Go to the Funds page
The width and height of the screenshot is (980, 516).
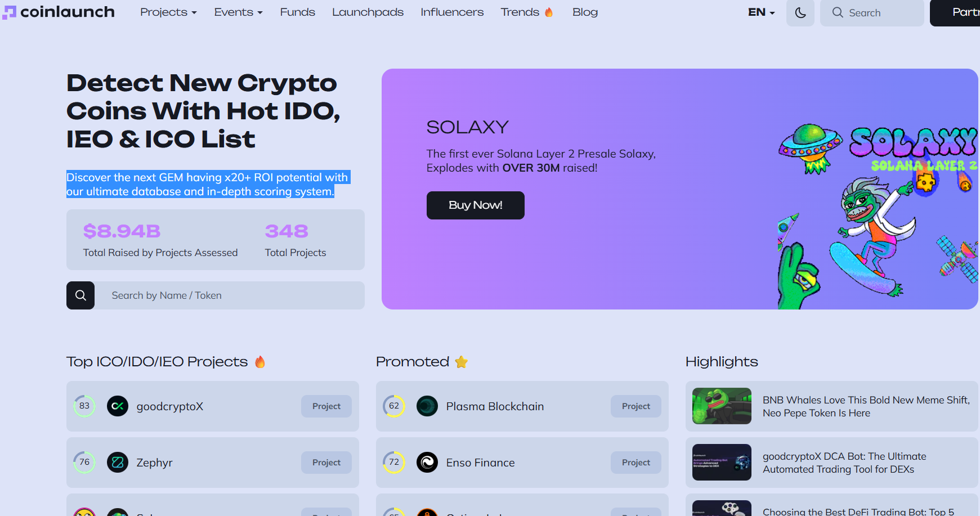point(297,12)
